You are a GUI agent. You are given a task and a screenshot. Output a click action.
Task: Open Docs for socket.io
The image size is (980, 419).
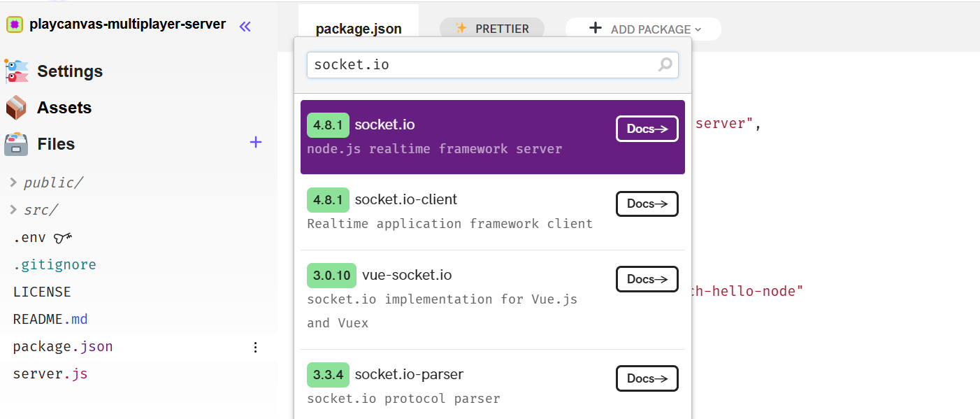click(647, 129)
